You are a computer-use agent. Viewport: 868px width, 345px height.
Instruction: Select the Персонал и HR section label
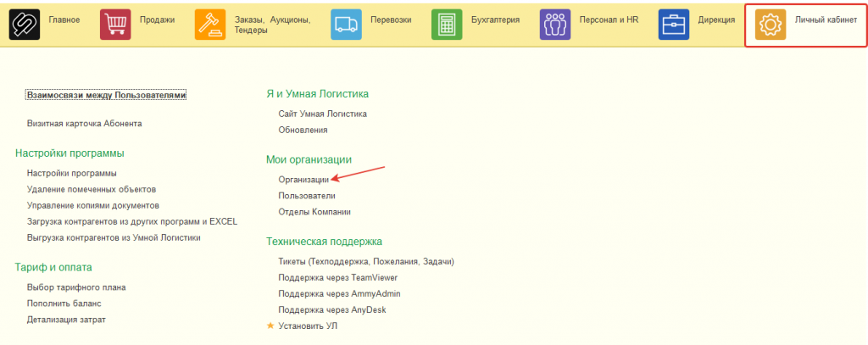coord(609,20)
